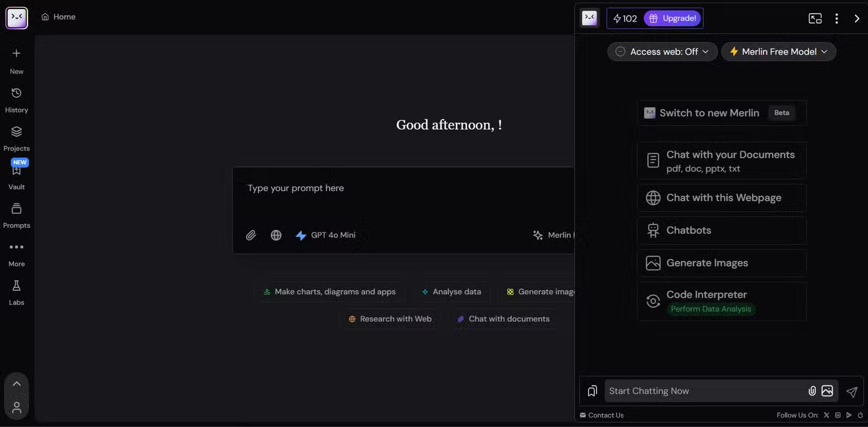Click the paperclip attach icon in prompt box
The width and height of the screenshot is (868, 427).
click(251, 235)
